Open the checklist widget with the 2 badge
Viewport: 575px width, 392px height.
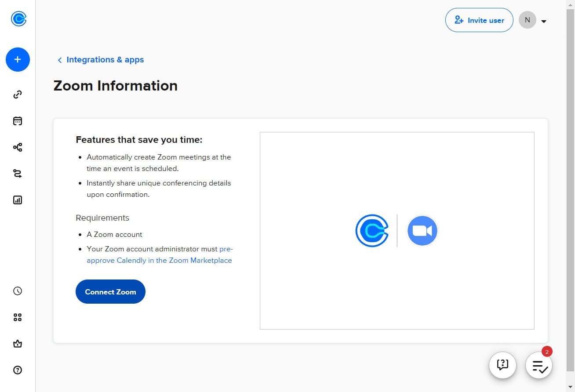[539, 366]
